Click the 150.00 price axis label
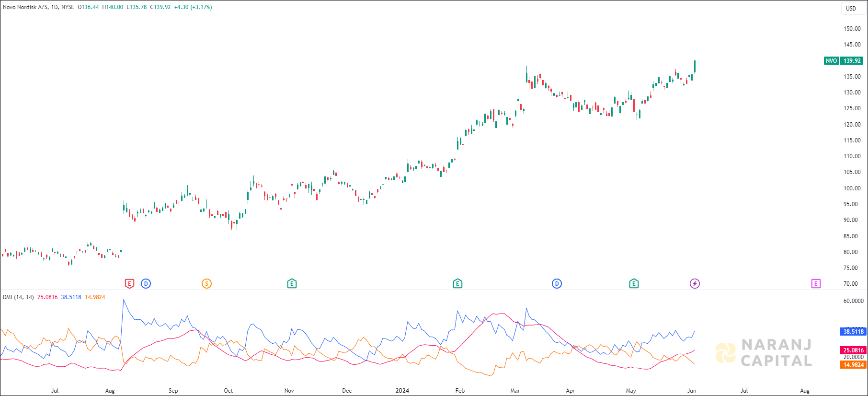The image size is (868, 396). click(852, 29)
